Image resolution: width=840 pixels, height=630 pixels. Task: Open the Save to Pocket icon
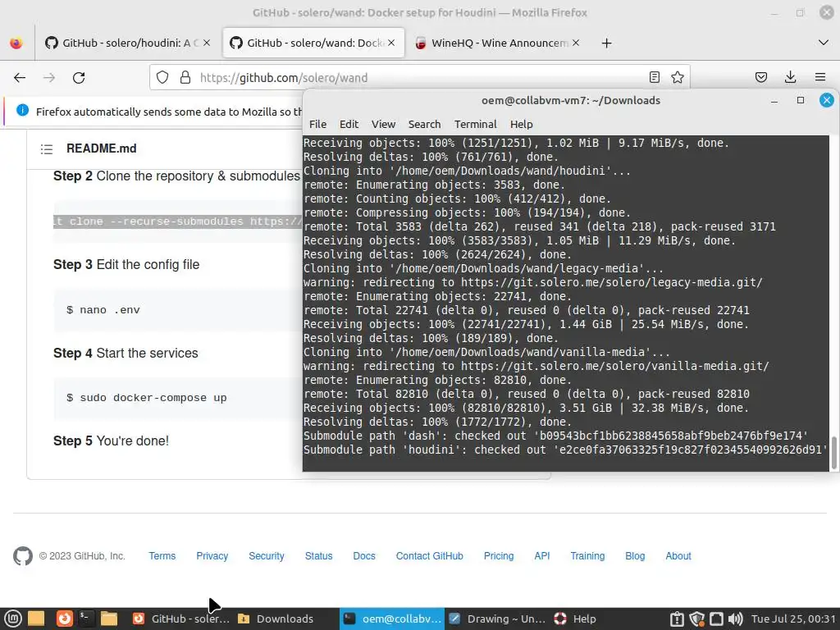click(x=760, y=78)
